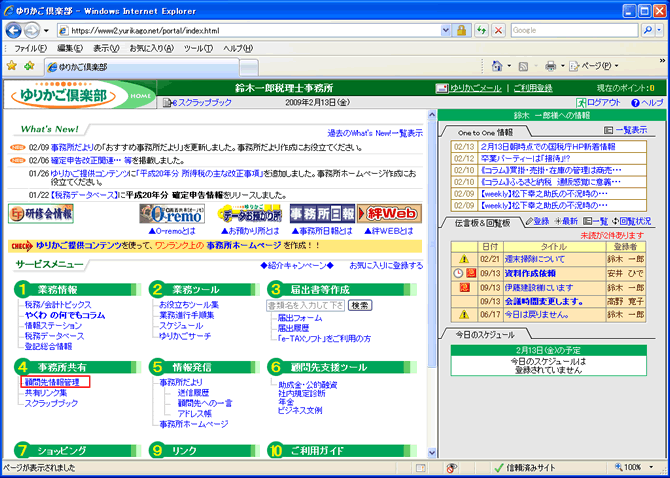
Task: Click the browser Back arrow button
Action: click(14, 30)
